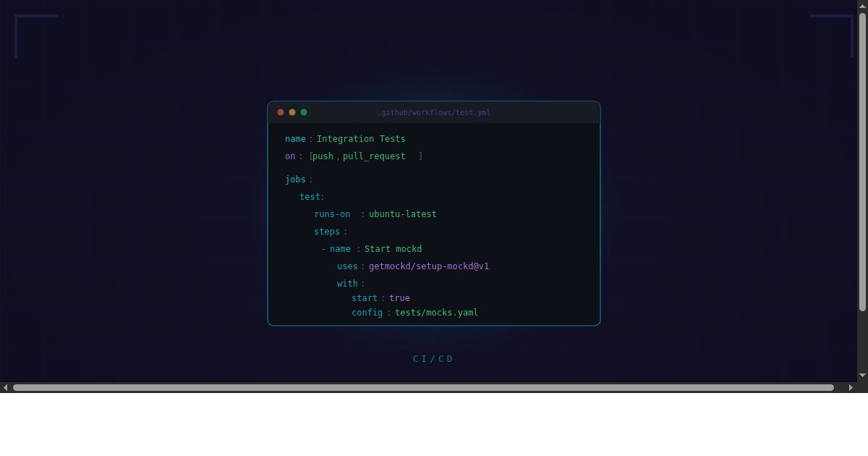Click the 'ubuntu-latest' value

coord(403,214)
